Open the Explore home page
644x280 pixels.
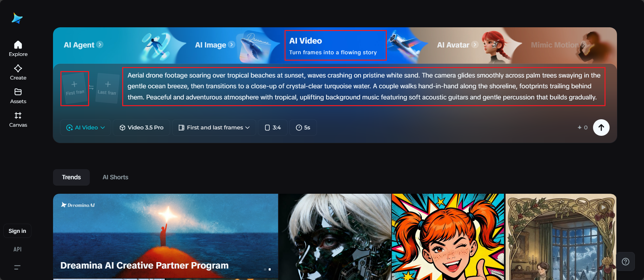pyautogui.click(x=18, y=49)
